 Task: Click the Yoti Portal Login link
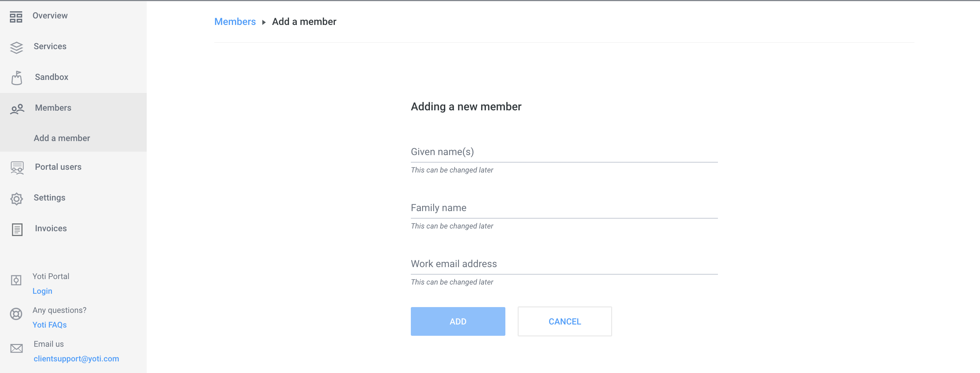coord(42,291)
